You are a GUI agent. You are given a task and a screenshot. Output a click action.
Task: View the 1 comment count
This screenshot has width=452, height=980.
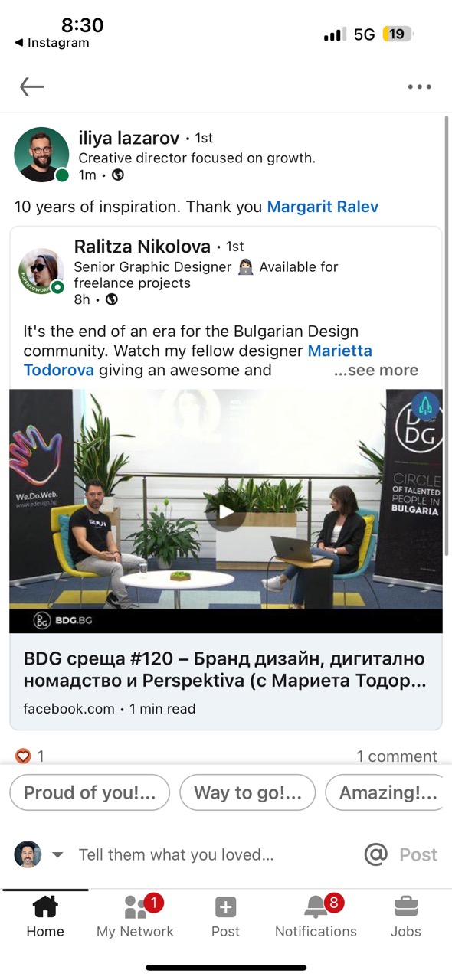tap(397, 756)
